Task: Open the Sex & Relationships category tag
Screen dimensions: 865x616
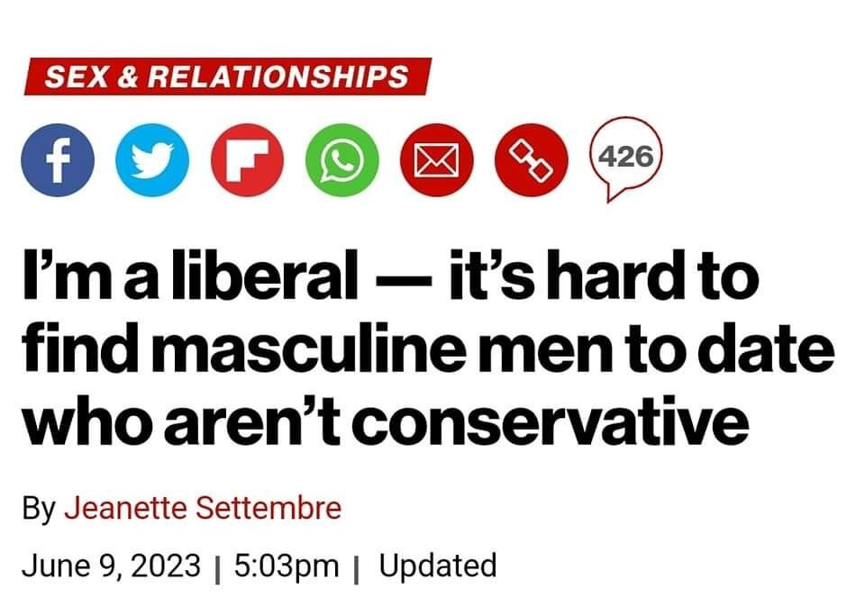Action: (226, 77)
